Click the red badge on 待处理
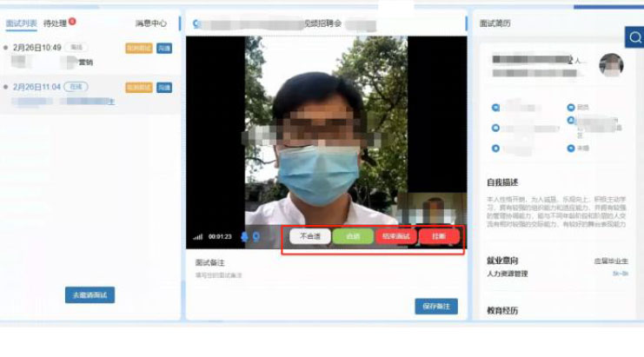 coord(72,21)
